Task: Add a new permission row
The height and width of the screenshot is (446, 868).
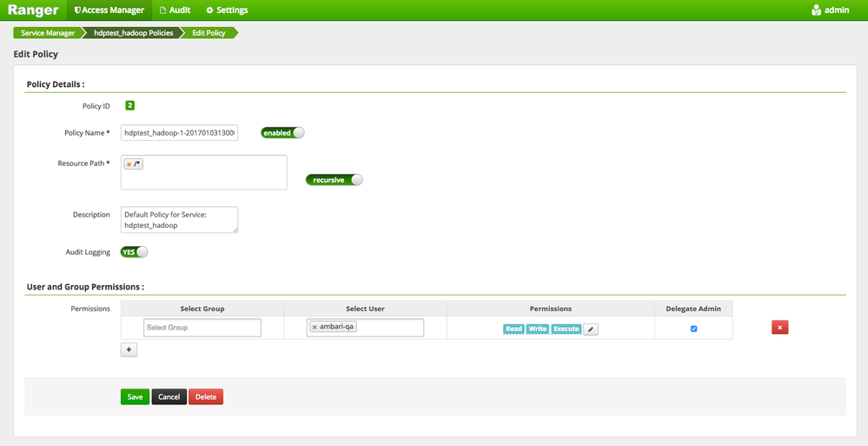Action: coord(129,349)
